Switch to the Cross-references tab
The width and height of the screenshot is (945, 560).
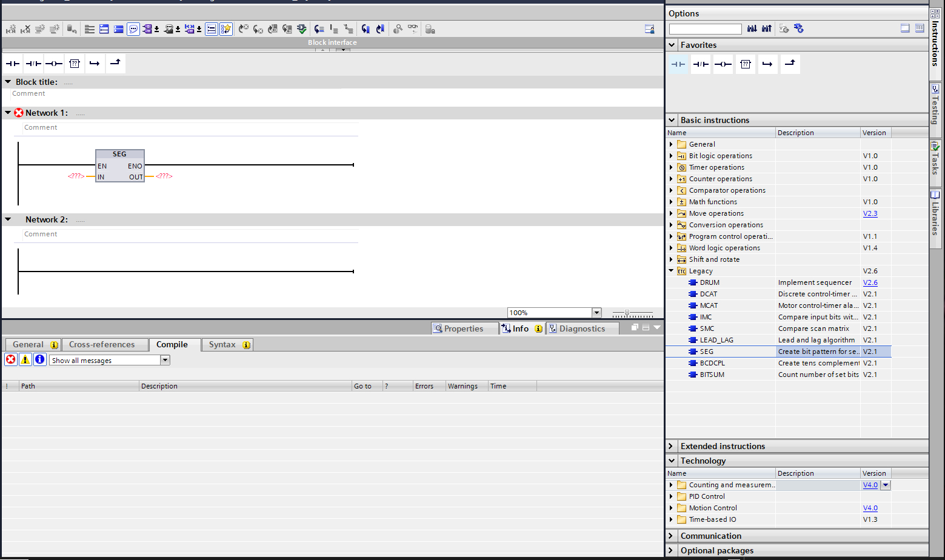[x=102, y=344]
